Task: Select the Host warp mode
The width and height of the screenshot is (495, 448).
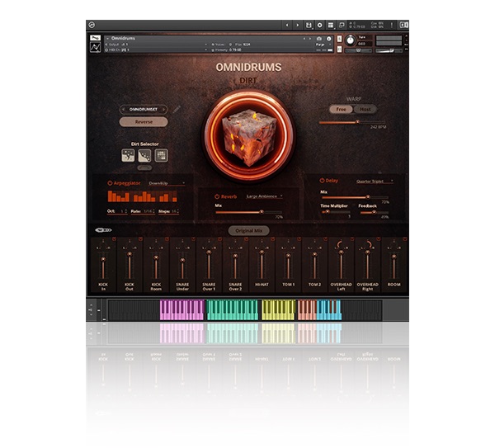Action: [365, 109]
